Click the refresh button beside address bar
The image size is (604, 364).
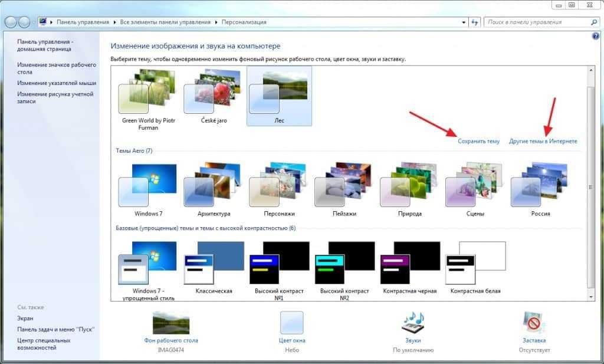coord(475,22)
